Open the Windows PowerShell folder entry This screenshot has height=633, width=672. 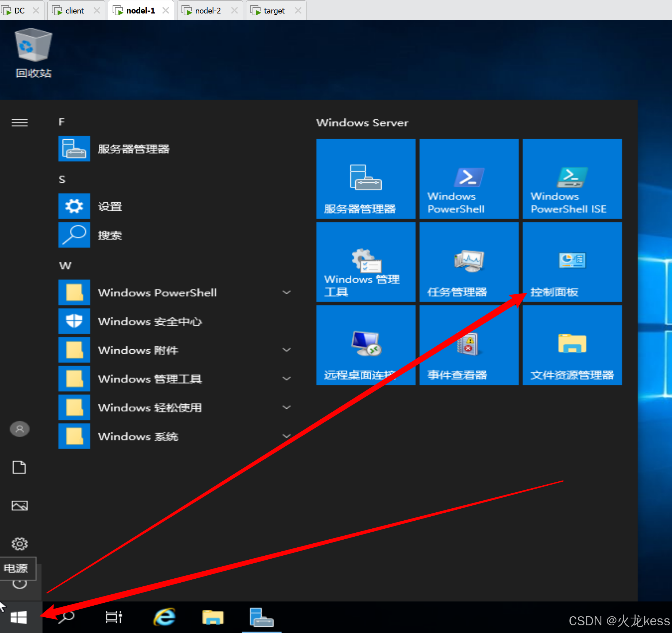coord(175,292)
